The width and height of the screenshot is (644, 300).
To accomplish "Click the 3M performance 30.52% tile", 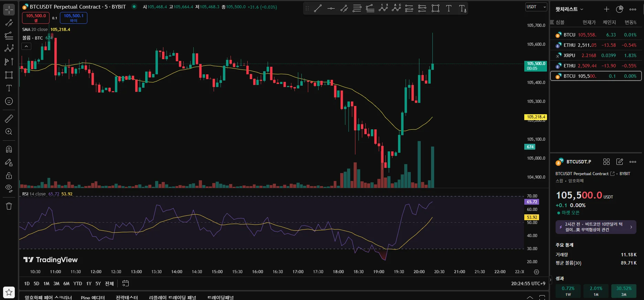I will (x=624, y=291).
